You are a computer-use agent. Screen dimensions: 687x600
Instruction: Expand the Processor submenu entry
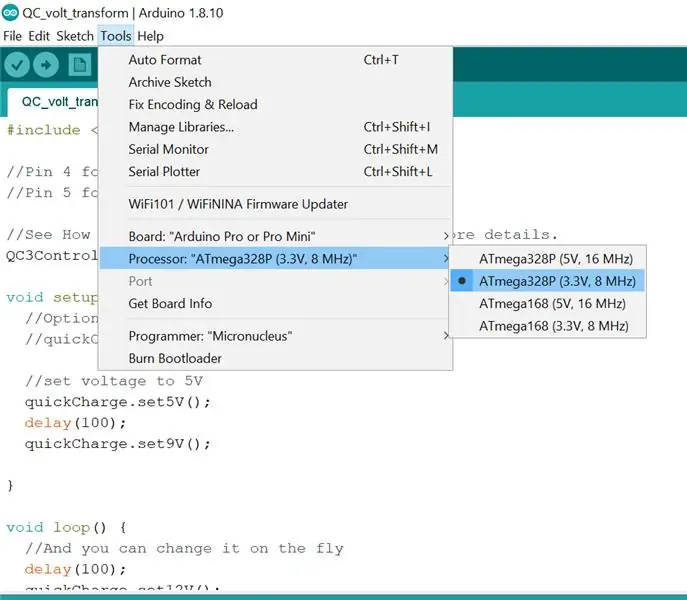276,259
